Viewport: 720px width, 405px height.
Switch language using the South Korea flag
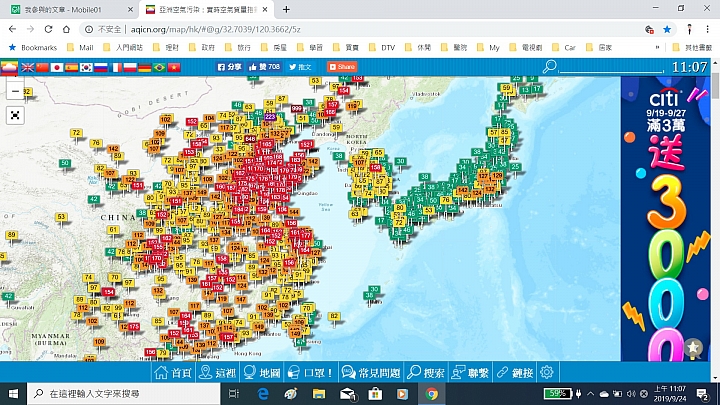pos(86,68)
